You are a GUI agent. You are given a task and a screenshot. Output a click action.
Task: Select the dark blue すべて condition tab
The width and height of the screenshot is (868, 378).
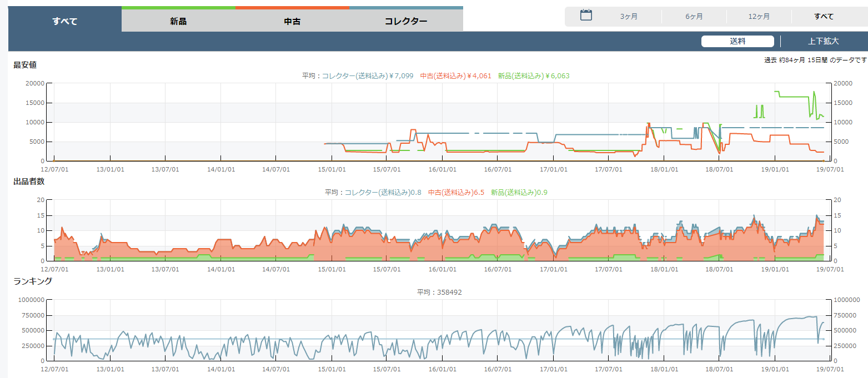pos(65,22)
